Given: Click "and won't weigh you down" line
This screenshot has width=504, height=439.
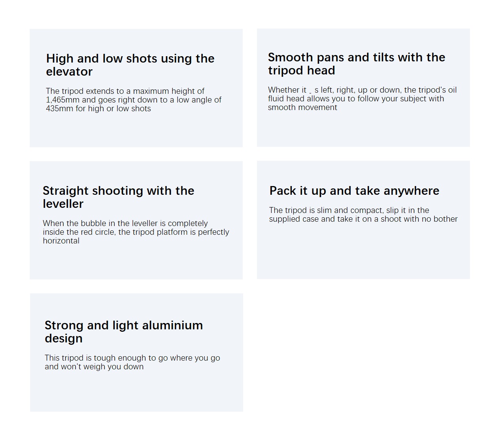Looking at the screenshot, I should (x=94, y=367).
